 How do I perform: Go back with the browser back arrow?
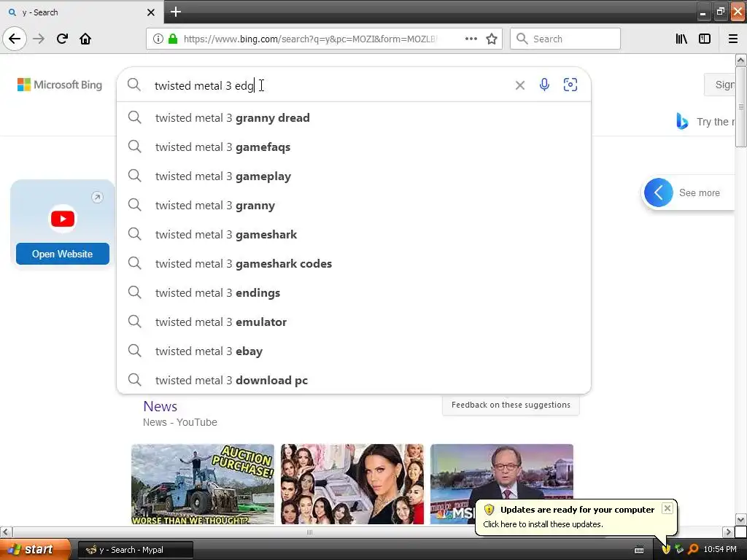point(15,39)
